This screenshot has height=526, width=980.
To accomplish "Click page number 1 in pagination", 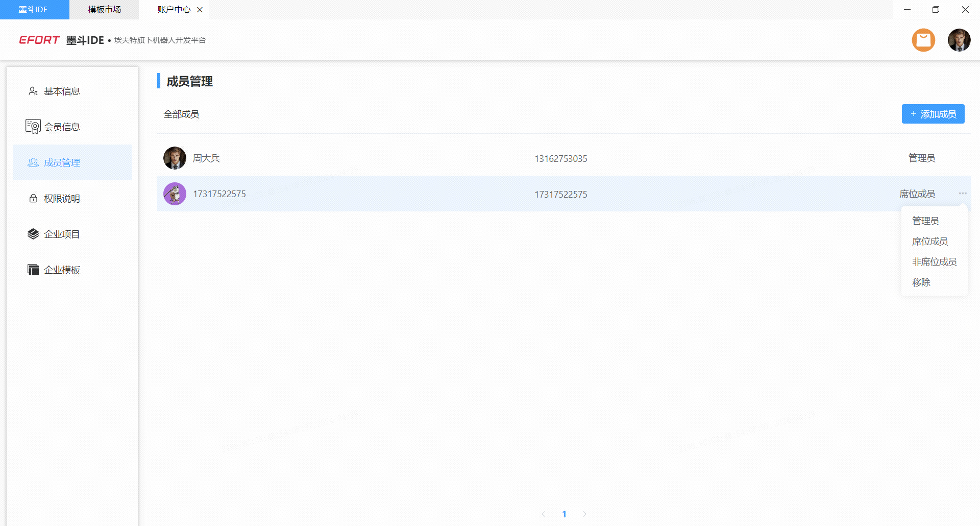I will (564, 514).
